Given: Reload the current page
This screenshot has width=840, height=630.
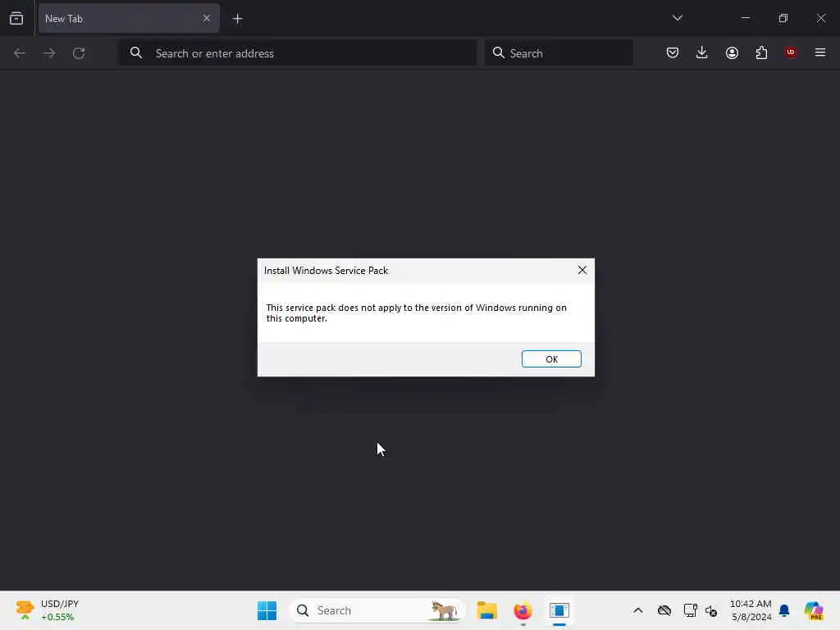Looking at the screenshot, I should 79,53.
